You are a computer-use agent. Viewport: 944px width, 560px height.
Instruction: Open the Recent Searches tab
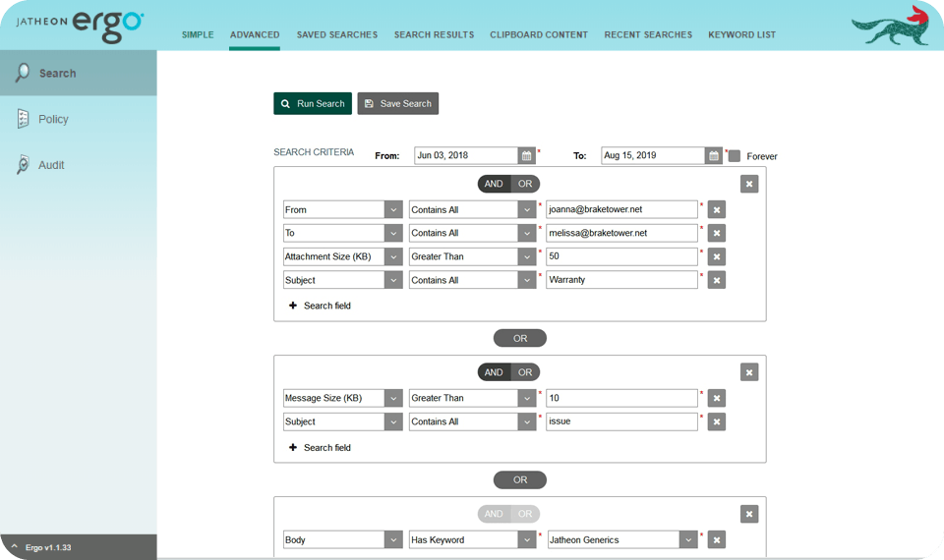648,35
